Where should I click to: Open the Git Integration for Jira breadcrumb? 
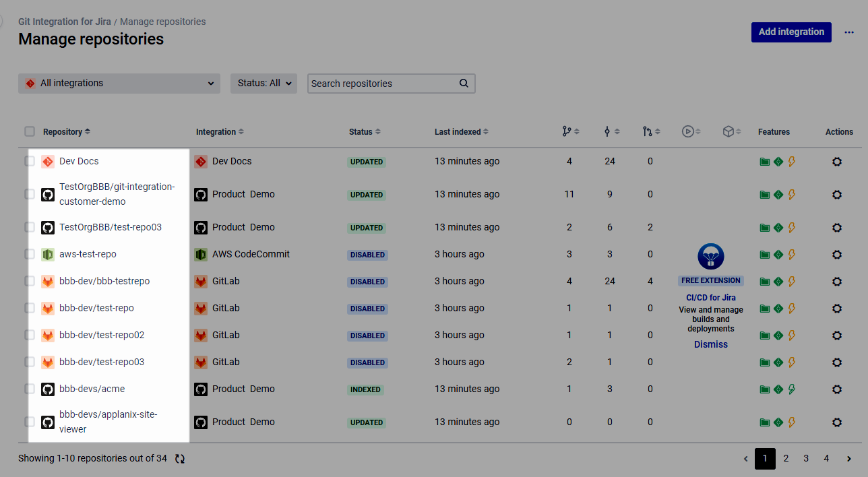tap(65, 22)
